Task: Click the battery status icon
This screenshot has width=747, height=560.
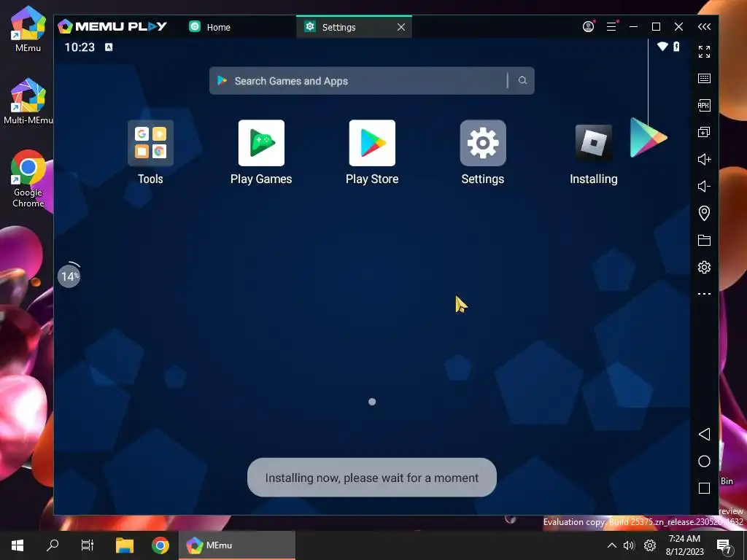Action: coord(676,47)
